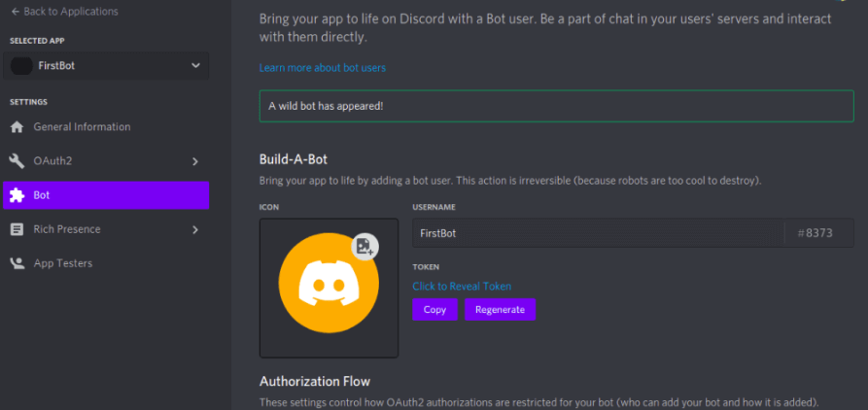Image resolution: width=868 pixels, height=410 pixels.
Task: Click to Reveal Token link
Action: point(462,286)
